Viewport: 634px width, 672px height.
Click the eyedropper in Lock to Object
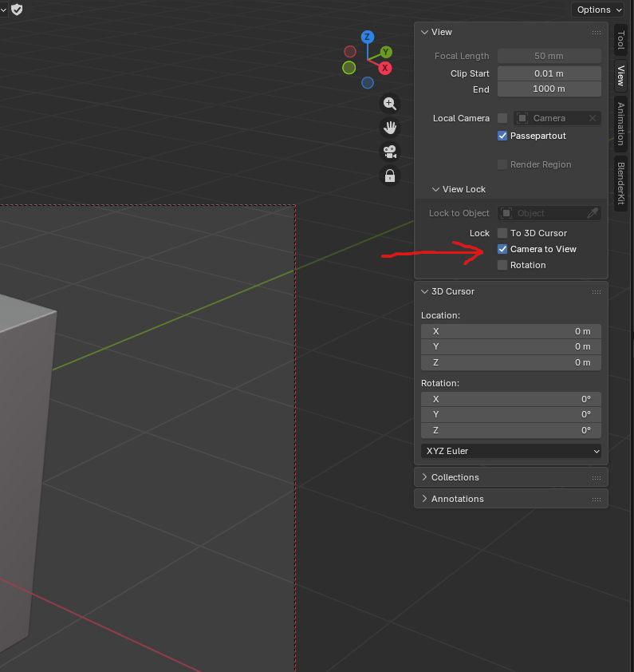[x=593, y=213]
